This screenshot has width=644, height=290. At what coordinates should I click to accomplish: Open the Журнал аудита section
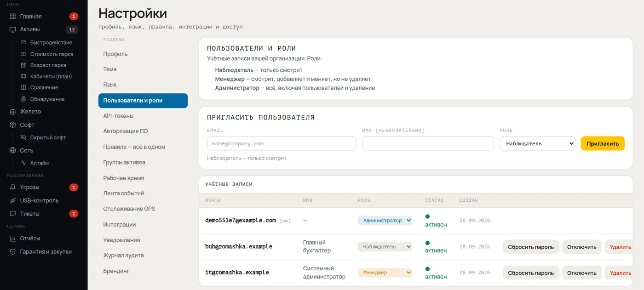(x=143, y=255)
